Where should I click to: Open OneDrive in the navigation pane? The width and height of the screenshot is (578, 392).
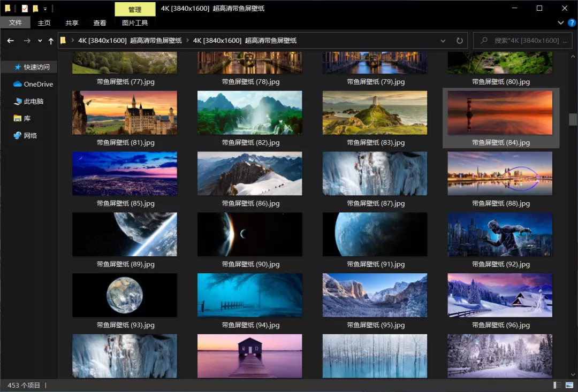tap(38, 84)
